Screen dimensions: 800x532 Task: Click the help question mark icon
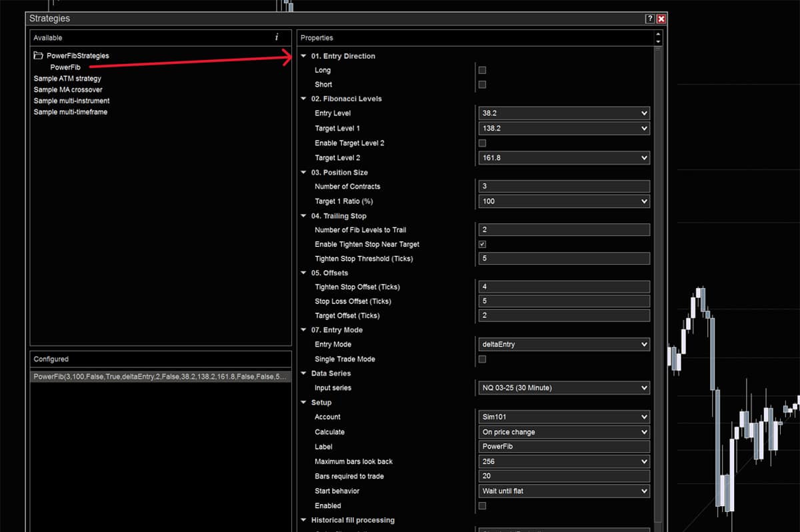tap(649, 19)
